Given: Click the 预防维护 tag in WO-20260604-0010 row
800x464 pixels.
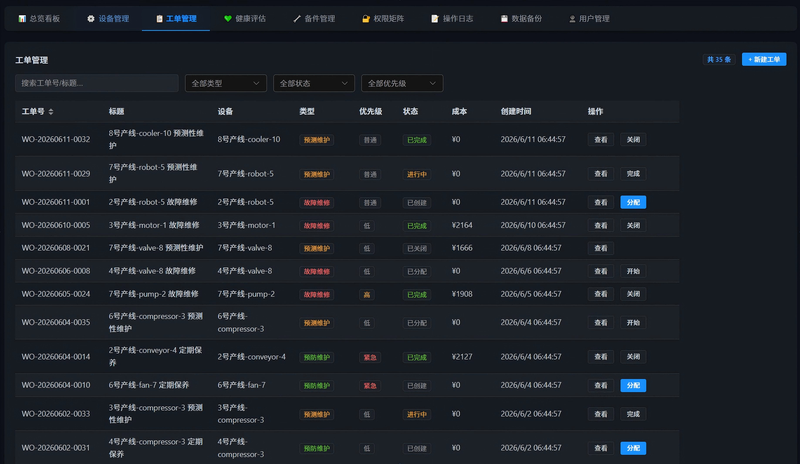Looking at the screenshot, I should 316,386.
